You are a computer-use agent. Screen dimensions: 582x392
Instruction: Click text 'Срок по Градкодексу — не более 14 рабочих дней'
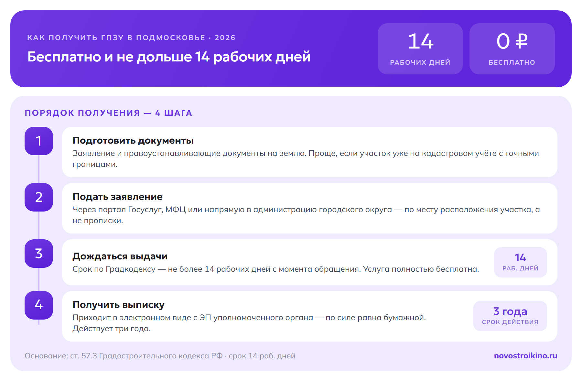171,269
